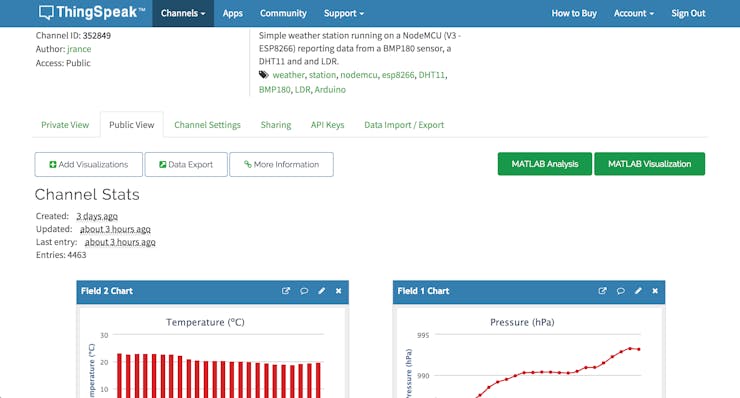Open comment icon on Field 2 Chart

[304, 291]
